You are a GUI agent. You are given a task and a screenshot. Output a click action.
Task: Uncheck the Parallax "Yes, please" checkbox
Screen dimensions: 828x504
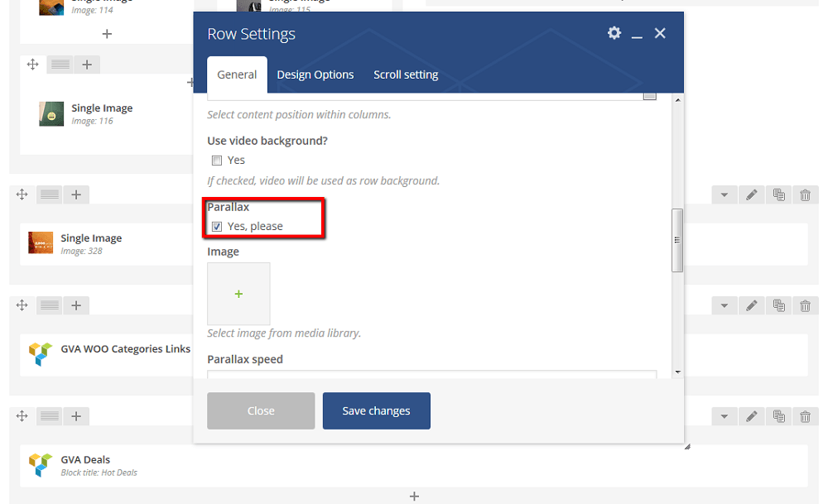click(216, 227)
